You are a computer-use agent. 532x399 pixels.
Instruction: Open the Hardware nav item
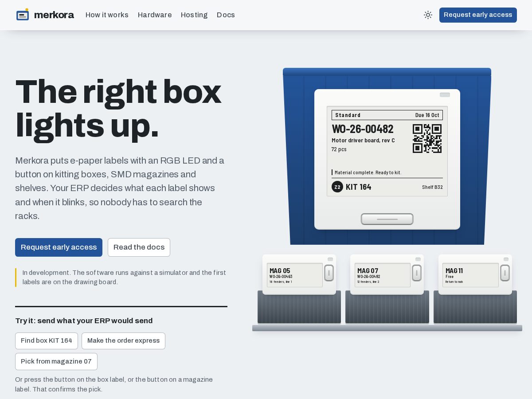click(x=155, y=15)
